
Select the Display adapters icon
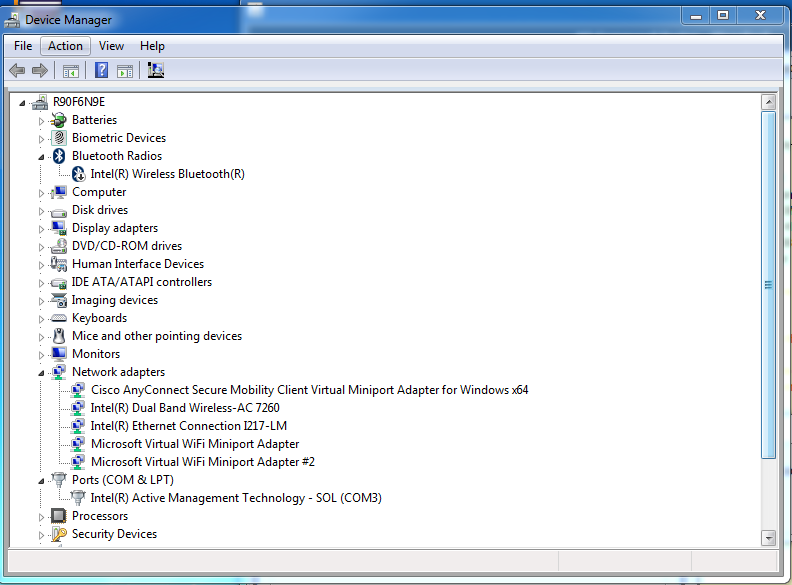(x=59, y=228)
